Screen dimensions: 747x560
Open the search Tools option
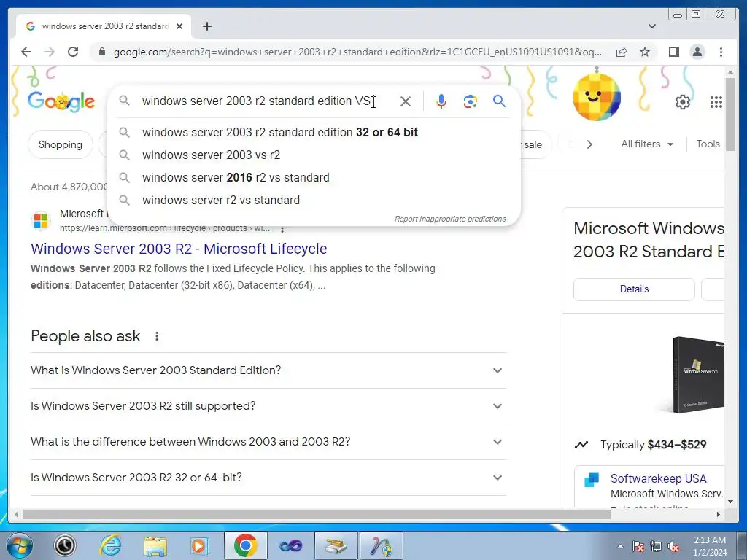point(708,144)
